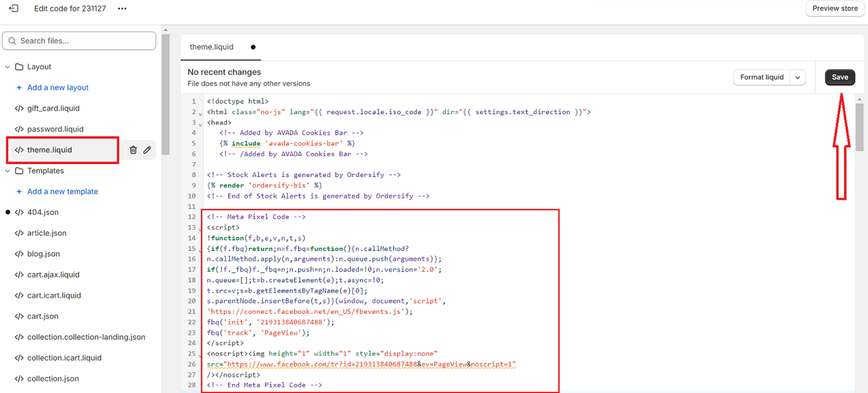
Task: Click the plus icon beside Add a new layout
Action: (19, 87)
